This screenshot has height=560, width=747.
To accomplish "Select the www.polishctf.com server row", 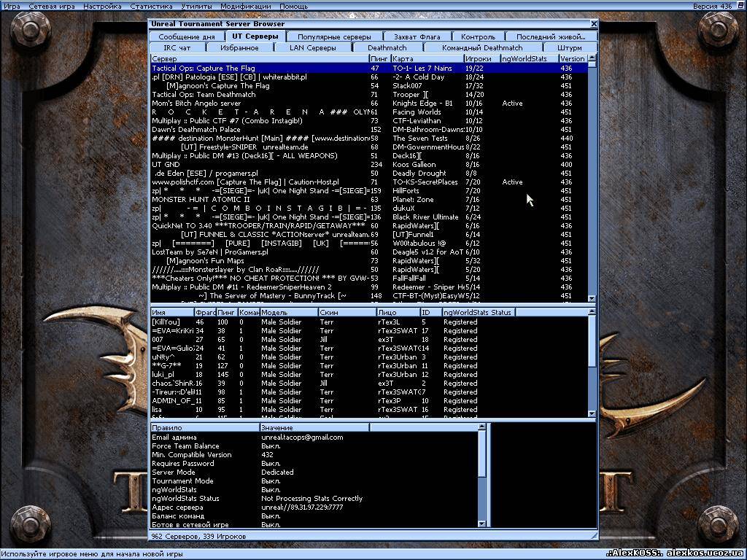I will (x=369, y=182).
